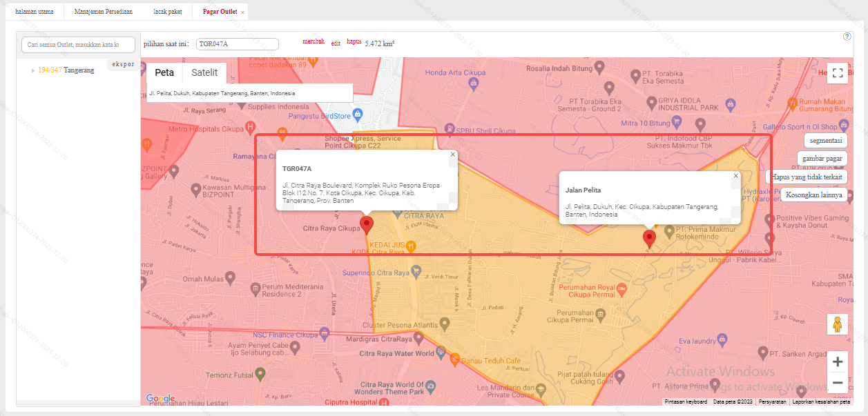
Task: Click Ciputra Hospital icon
Action: (x=384, y=402)
